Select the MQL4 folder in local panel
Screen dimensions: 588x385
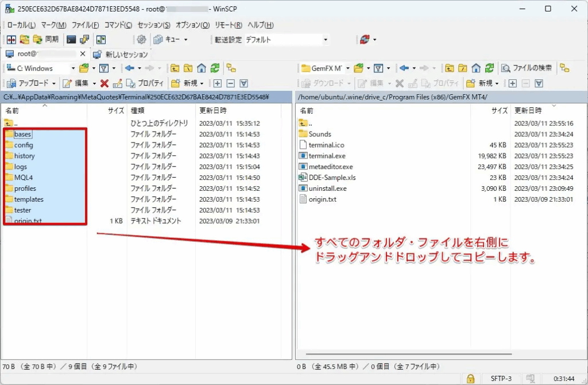(24, 178)
